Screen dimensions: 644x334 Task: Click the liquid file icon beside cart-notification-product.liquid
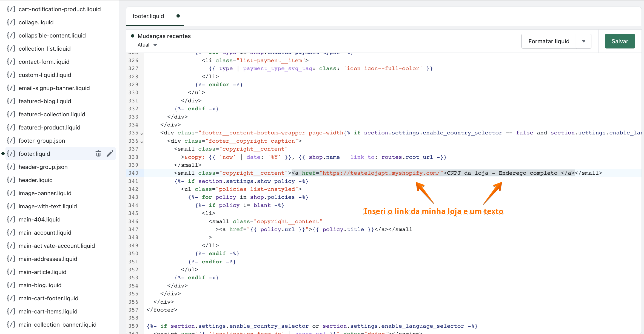tap(11, 9)
